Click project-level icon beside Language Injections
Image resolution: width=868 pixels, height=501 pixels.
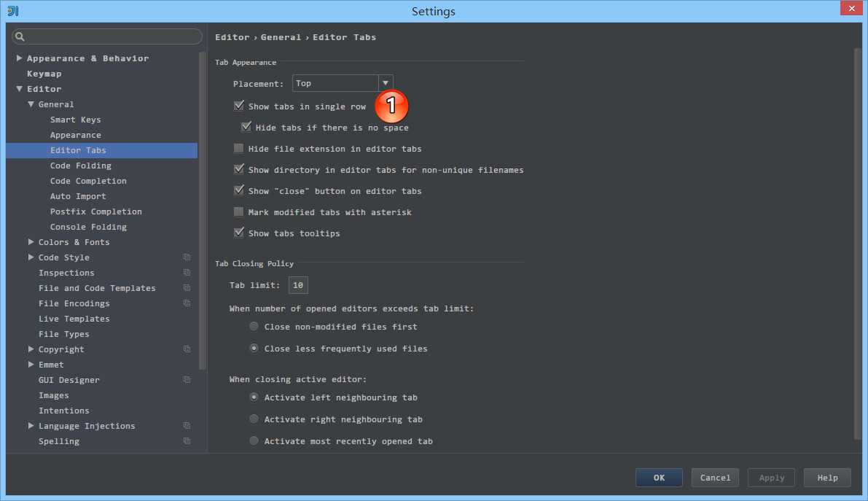pyautogui.click(x=187, y=426)
